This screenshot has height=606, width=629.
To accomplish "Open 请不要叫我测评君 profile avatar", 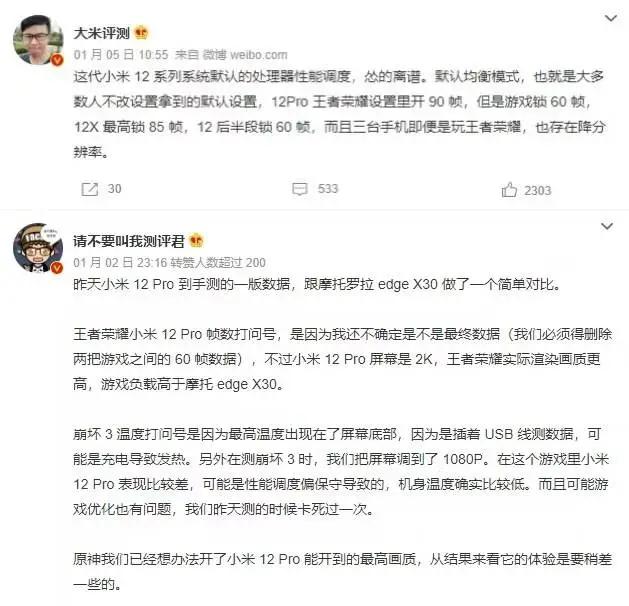I will (x=38, y=248).
